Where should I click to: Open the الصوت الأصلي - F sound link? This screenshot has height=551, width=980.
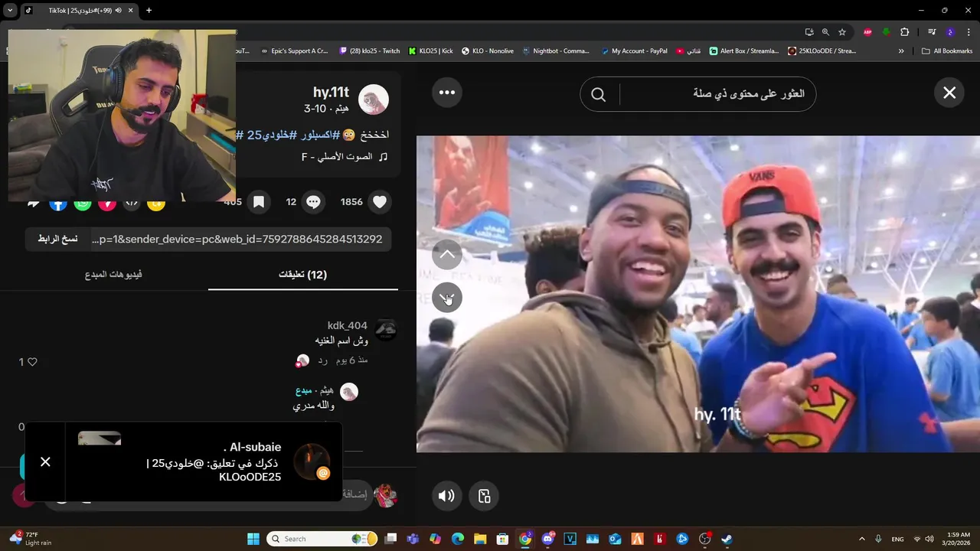click(x=345, y=156)
